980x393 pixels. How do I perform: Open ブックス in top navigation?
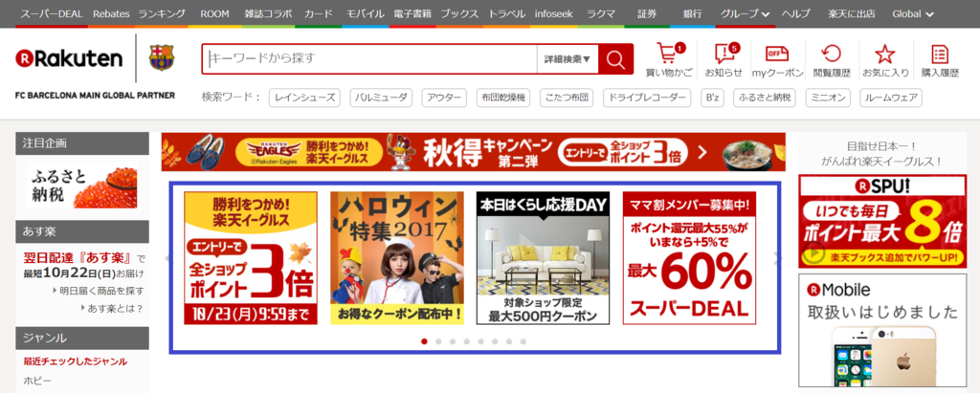[x=459, y=13]
